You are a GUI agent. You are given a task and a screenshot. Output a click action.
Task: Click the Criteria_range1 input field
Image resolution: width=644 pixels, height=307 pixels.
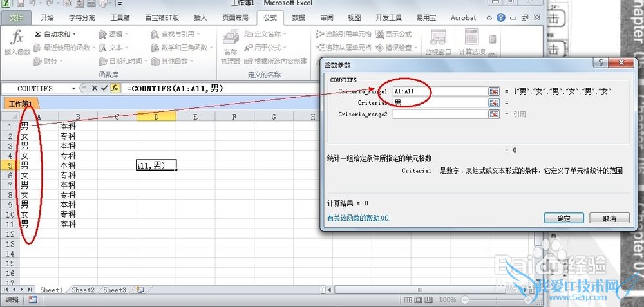click(440, 91)
